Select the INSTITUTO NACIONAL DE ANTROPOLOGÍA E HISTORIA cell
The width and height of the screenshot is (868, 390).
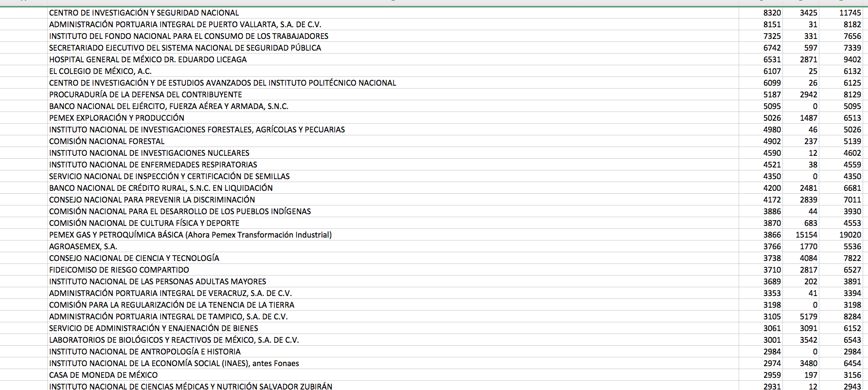145,352
